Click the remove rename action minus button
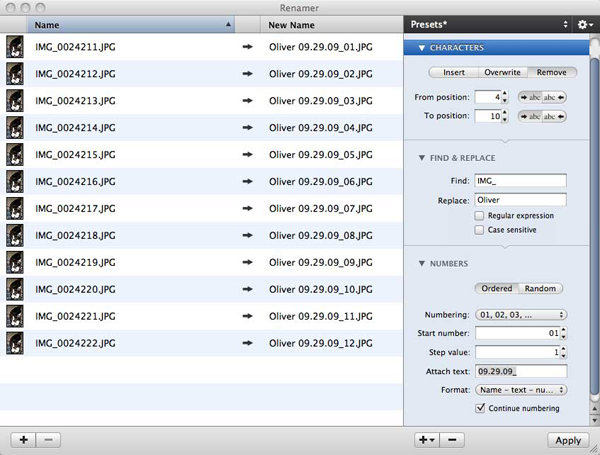This screenshot has width=600, height=455. [452, 440]
